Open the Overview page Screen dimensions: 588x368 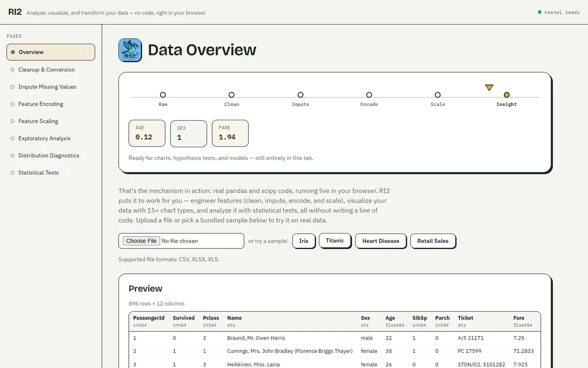[50, 52]
